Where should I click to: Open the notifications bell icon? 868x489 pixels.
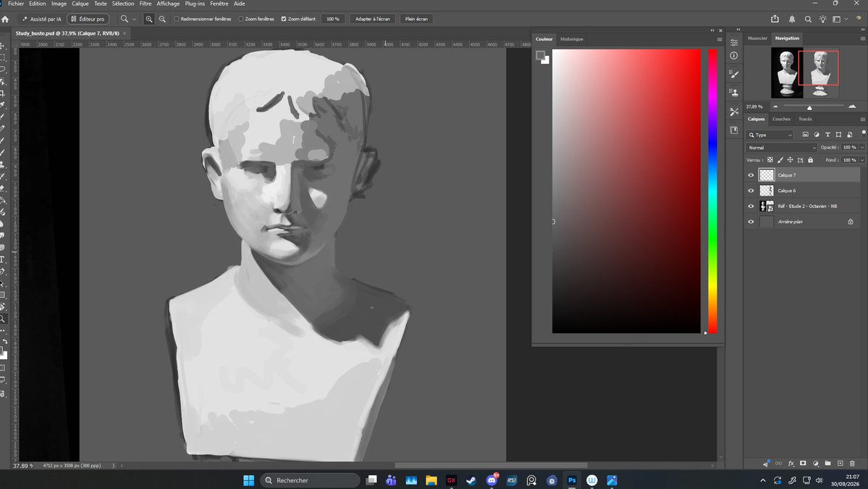tap(792, 19)
